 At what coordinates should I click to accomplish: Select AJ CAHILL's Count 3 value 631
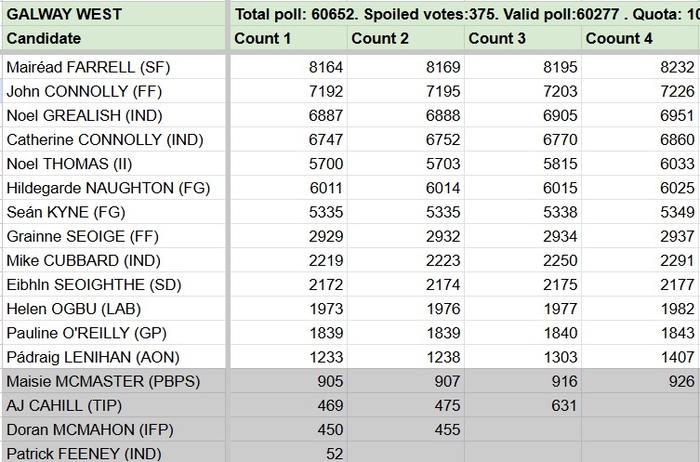coord(522,405)
